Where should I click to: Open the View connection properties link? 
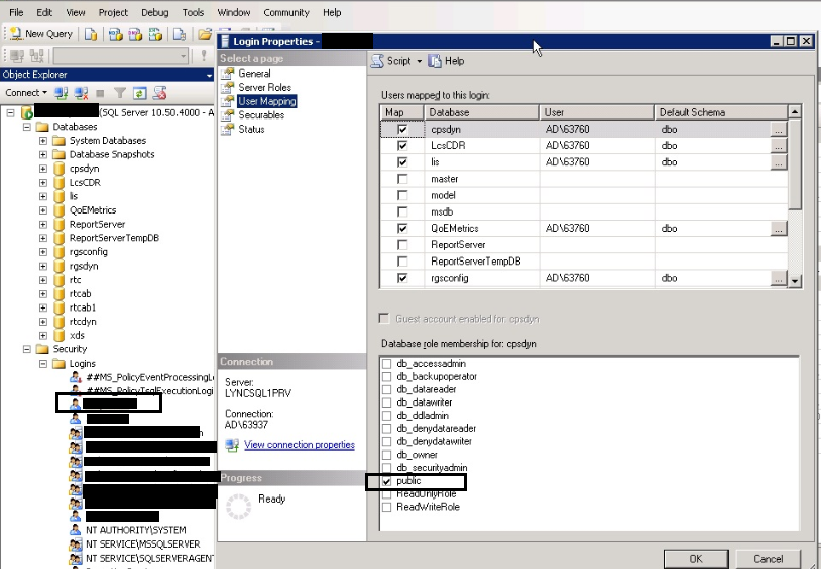pos(299,444)
